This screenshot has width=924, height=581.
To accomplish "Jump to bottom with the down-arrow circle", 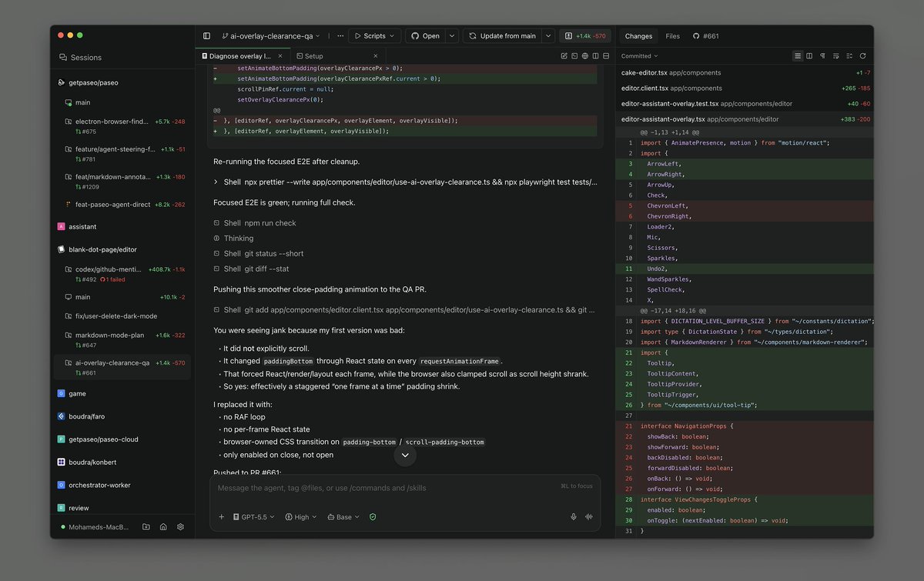I will (405, 456).
